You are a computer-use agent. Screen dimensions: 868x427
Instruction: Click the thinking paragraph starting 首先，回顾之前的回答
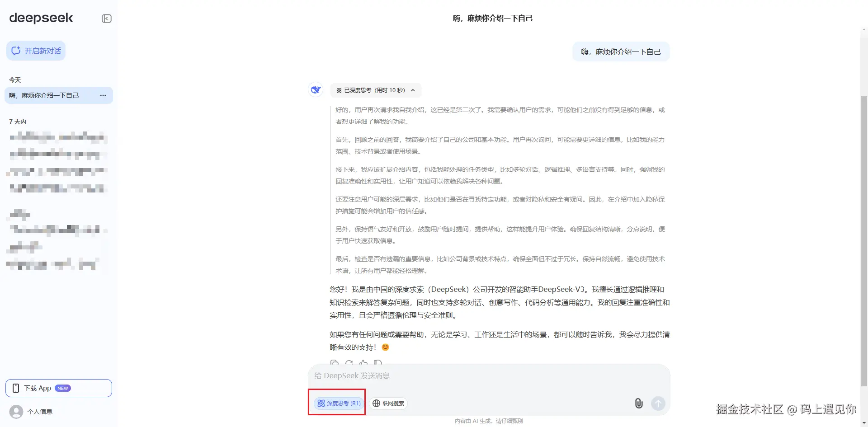tap(500, 145)
